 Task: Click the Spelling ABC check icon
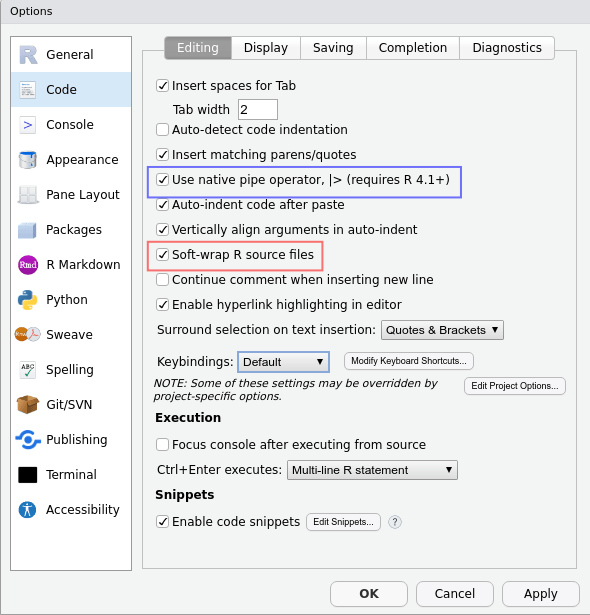pos(28,369)
